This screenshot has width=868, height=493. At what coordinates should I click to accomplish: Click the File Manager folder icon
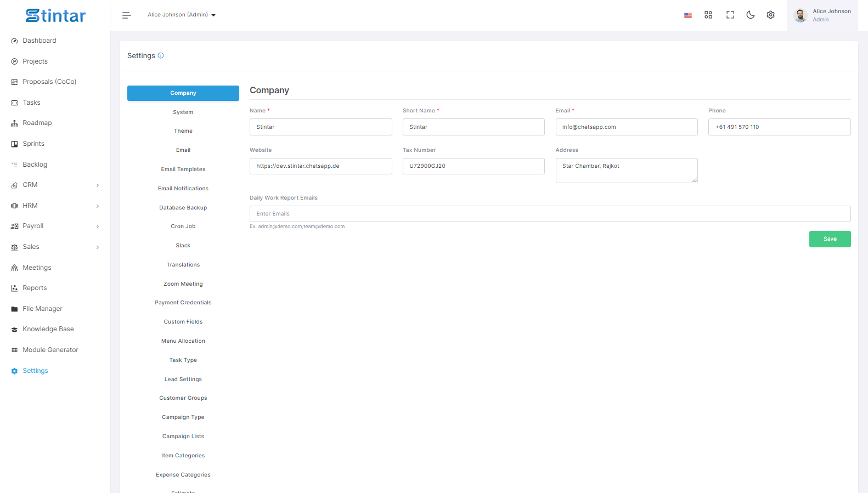14,309
